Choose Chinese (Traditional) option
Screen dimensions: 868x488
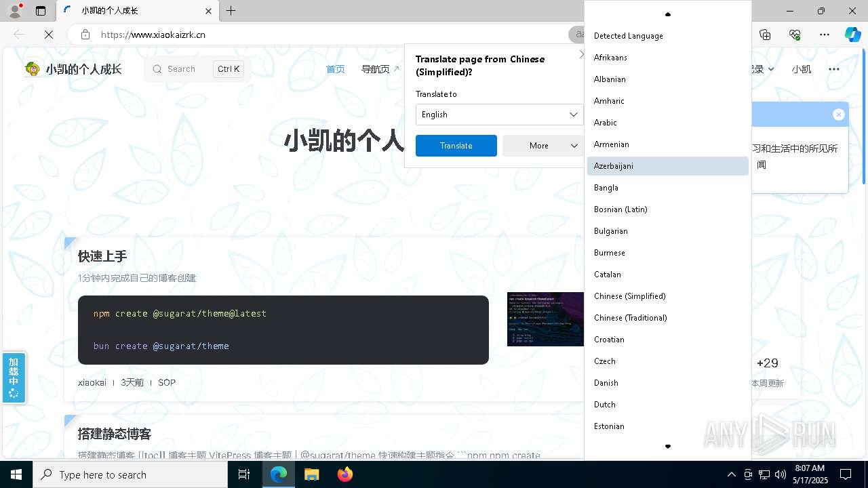667,318
